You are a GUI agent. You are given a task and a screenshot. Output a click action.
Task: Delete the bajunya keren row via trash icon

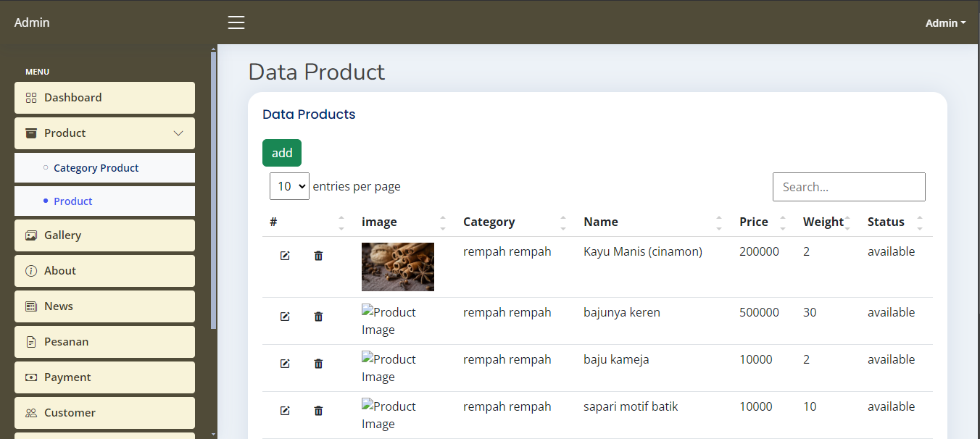[318, 316]
